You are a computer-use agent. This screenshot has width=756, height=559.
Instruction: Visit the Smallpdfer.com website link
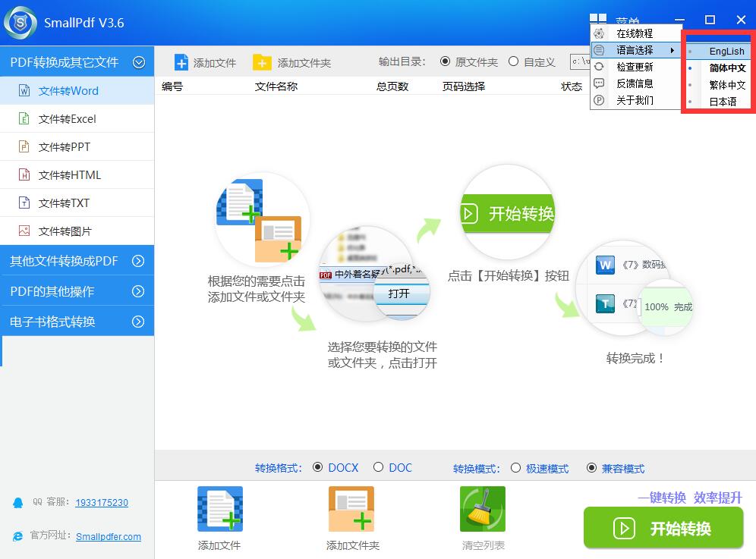pyautogui.click(x=109, y=536)
